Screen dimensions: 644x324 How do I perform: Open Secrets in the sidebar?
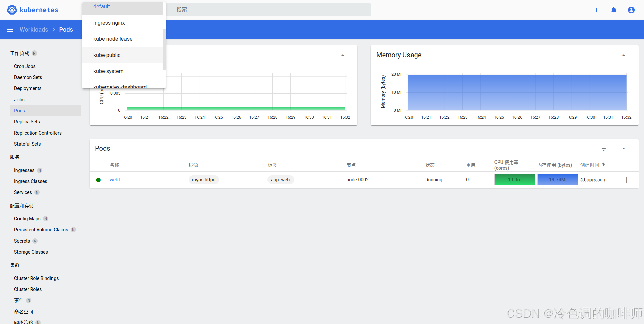point(22,241)
